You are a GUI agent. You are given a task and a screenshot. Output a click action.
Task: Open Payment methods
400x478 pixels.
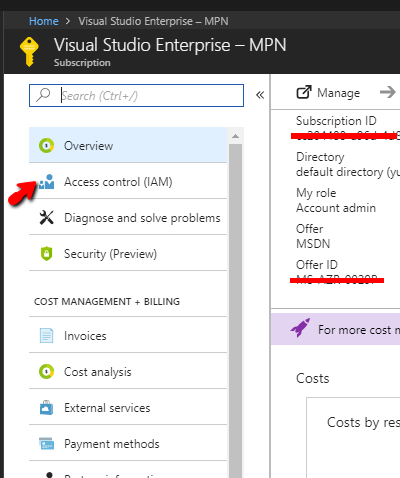pyautogui.click(x=128, y=444)
